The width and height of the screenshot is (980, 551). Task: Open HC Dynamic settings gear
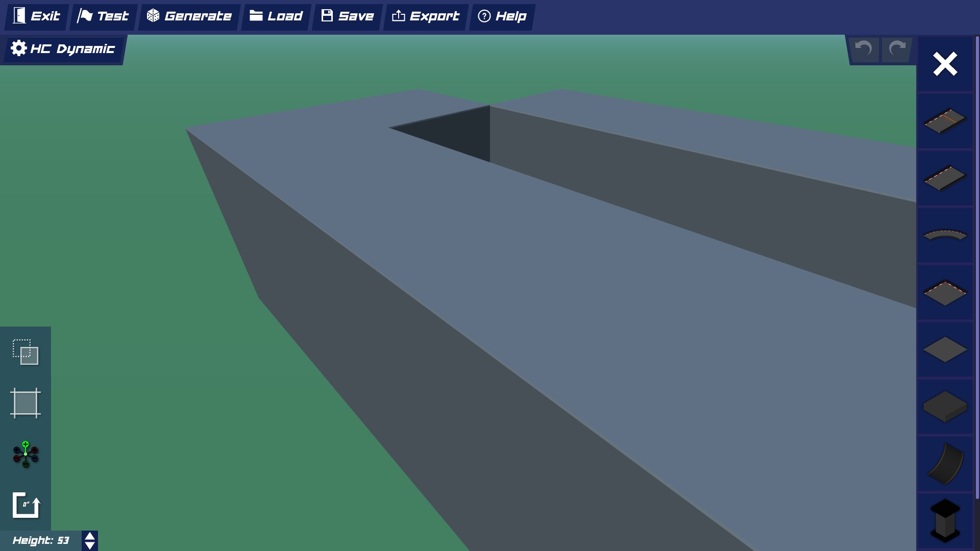point(18,48)
